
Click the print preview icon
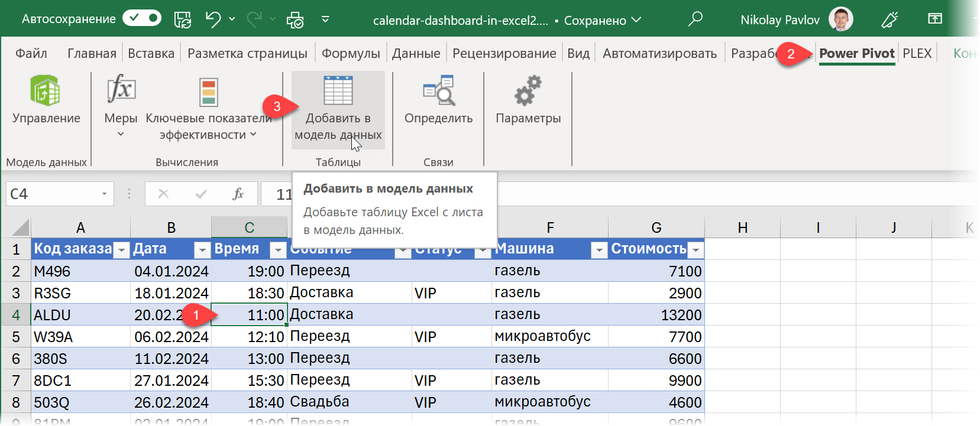point(295,19)
